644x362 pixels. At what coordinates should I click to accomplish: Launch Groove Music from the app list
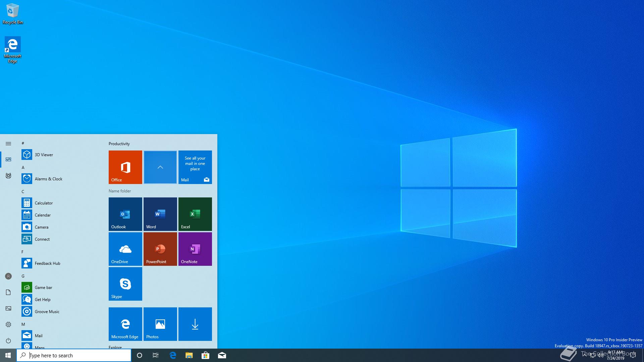coord(60,311)
